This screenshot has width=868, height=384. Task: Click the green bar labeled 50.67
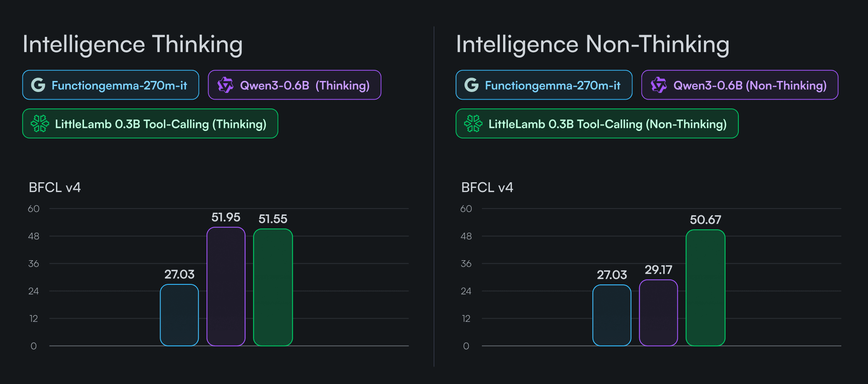pos(705,288)
